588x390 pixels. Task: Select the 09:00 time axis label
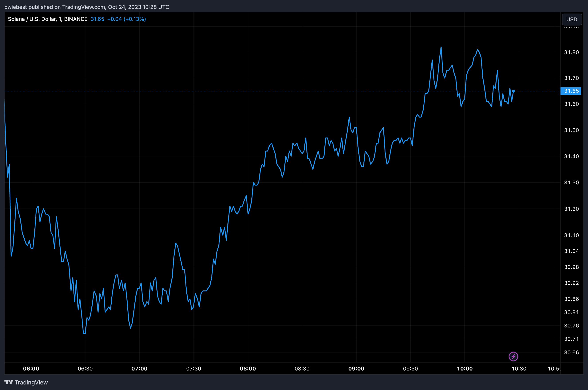356,369
